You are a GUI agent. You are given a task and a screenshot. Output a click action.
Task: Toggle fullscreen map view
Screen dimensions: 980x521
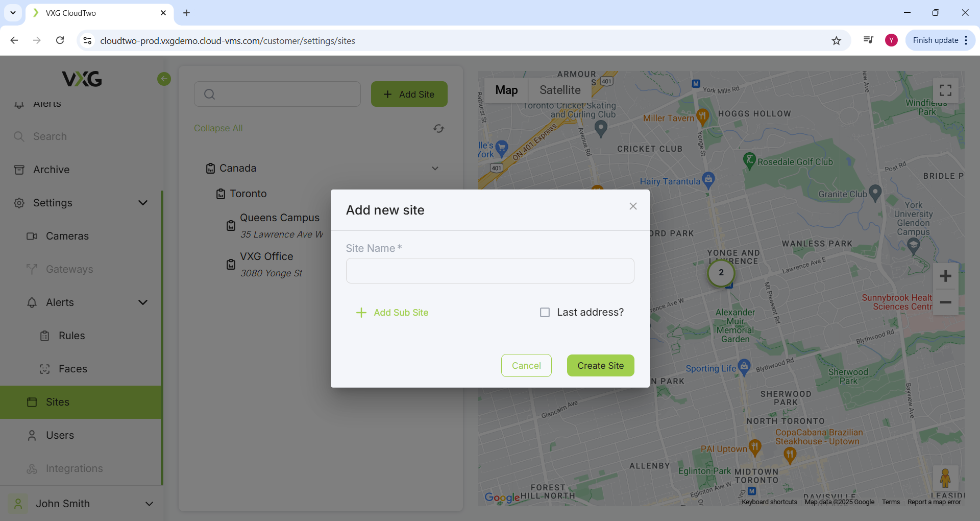pos(945,90)
